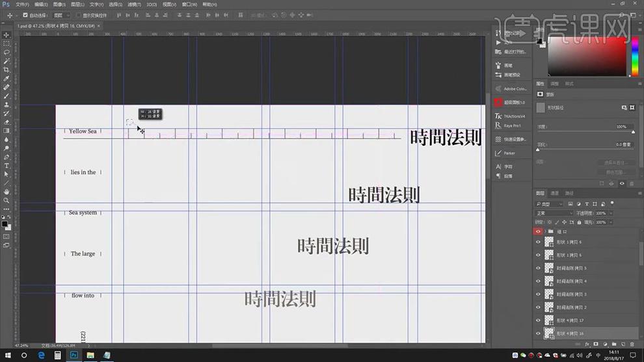Filter layers by type T icon
The height and width of the screenshot is (362, 644).
click(x=587, y=204)
